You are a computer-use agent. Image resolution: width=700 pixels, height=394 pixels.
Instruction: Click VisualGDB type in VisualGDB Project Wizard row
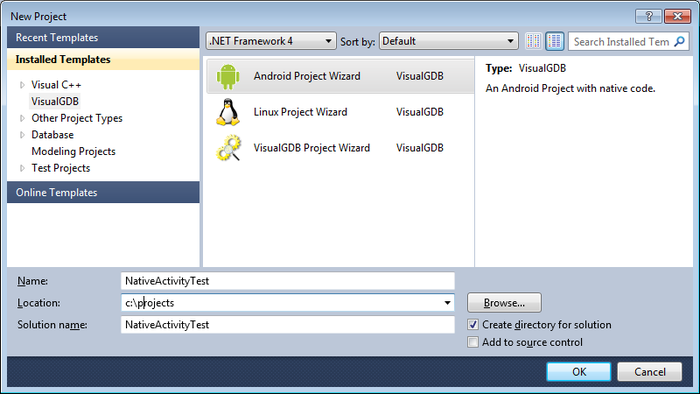420,148
